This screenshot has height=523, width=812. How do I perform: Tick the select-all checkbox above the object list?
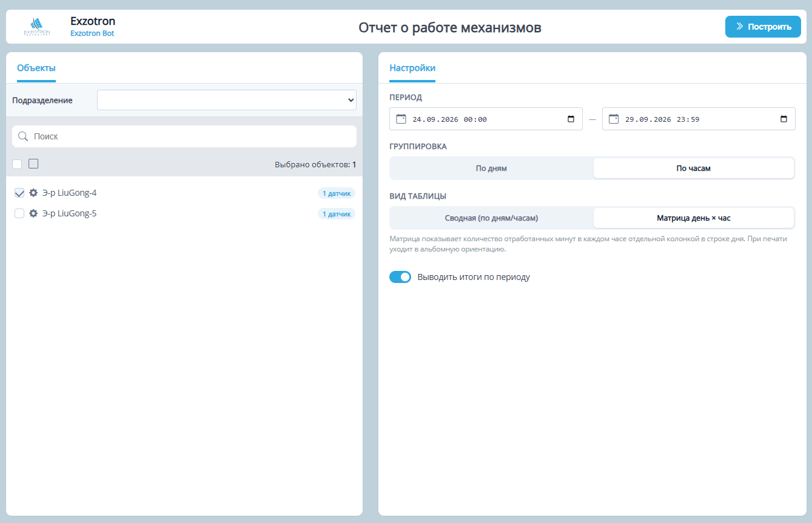(17, 164)
